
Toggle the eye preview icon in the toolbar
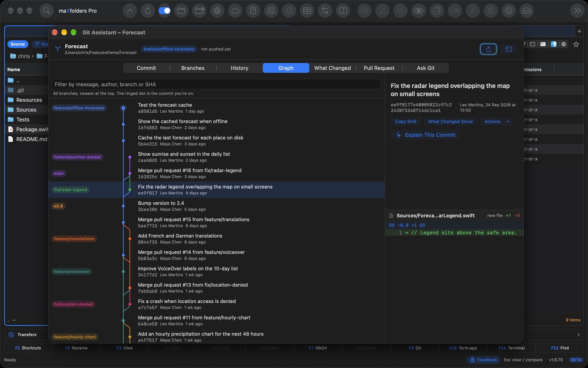418,11
